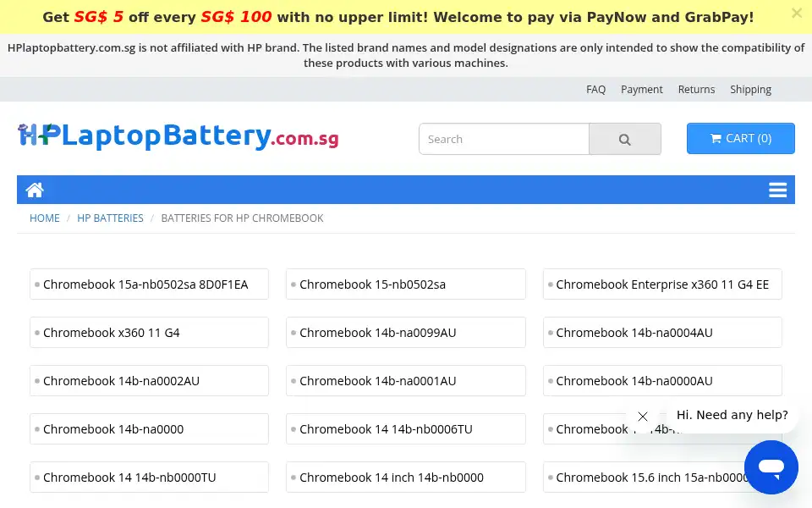This screenshot has width=812, height=508.
Task: Select Chromebook 14 14b-nb0000TU
Action: coord(149,477)
